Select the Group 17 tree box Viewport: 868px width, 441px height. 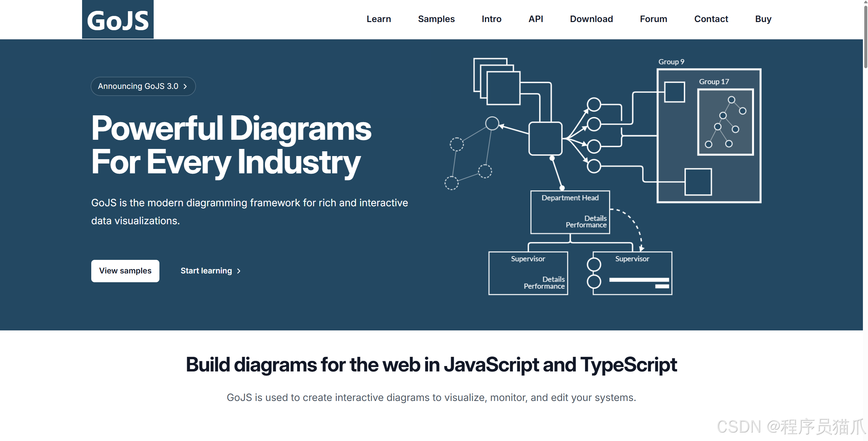(x=725, y=122)
